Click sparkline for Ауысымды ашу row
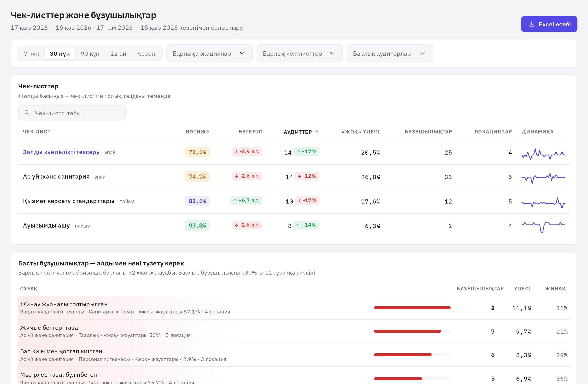This screenshot has width=588, height=384. pyautogui.click(x=543, y=227)
